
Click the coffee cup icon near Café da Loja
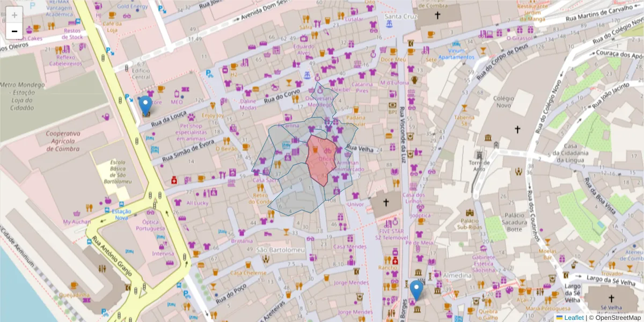pos(112,16)
